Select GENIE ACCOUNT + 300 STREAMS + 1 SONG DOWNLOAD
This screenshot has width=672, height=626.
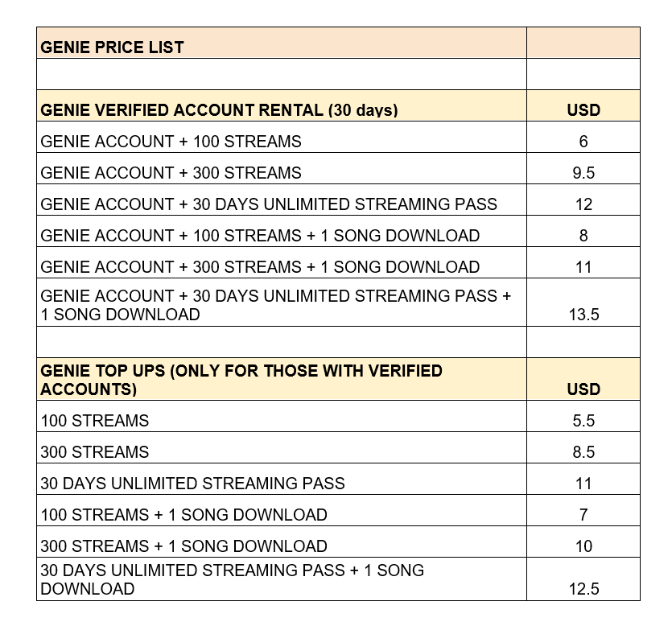260,267
